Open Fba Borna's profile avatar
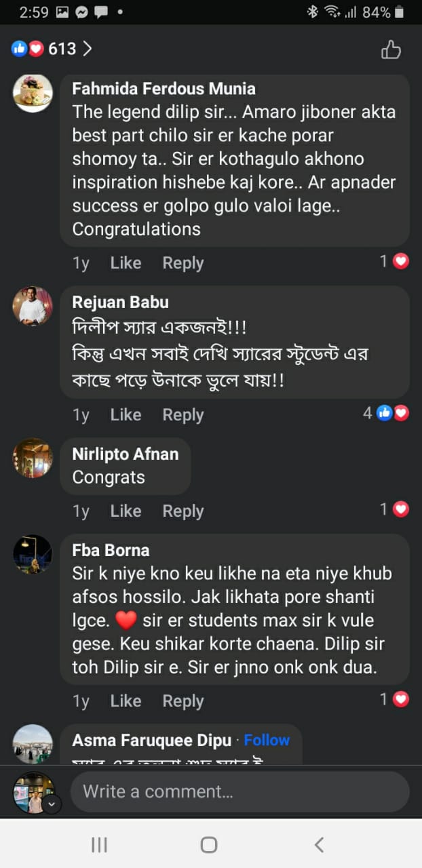422x868 pixels. click(x=33, y=554)
